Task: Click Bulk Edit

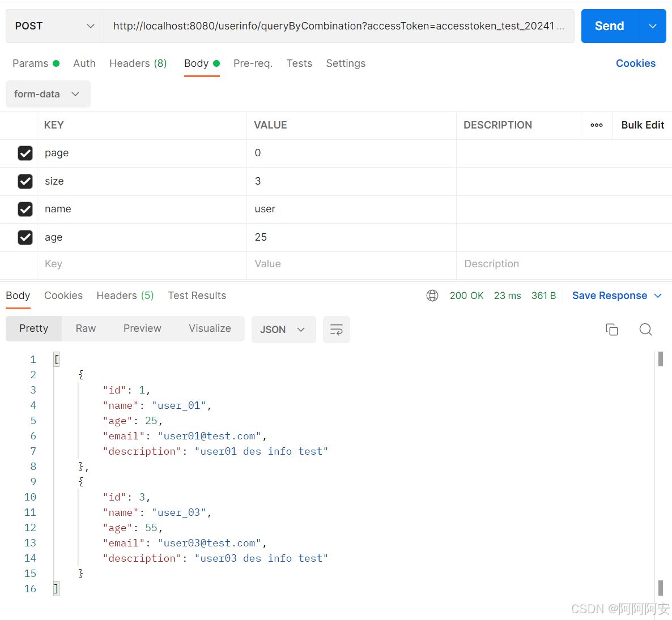Action: 643,125
